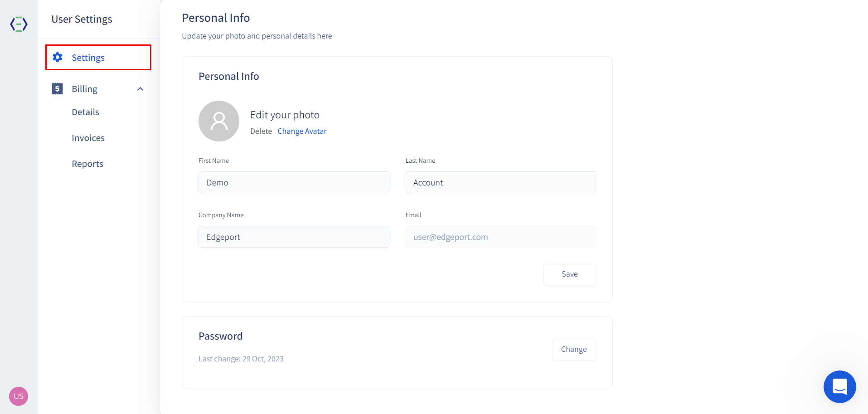
Task: Collapse the Billing section chevron
Action: (141, 89)
